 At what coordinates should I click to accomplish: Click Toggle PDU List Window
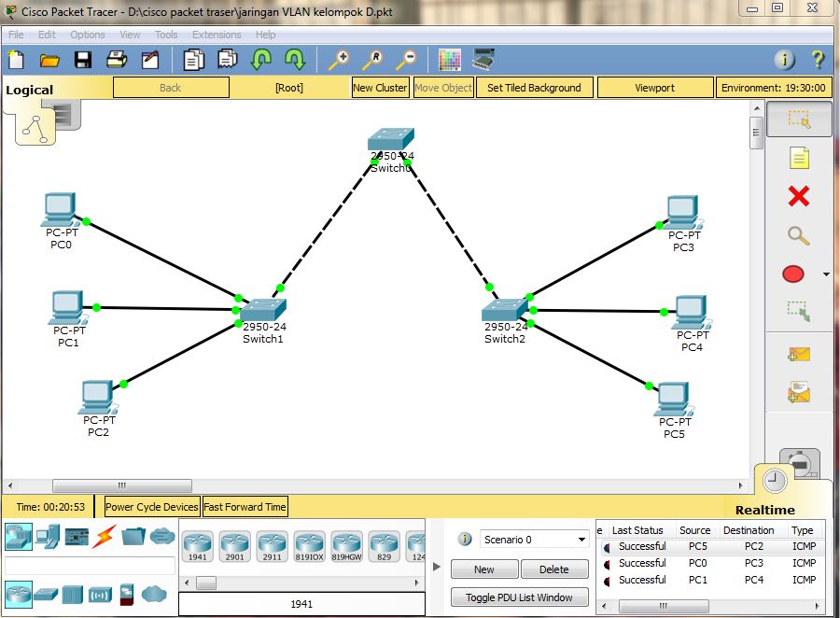pyautogui.click(x=519, y=597)
